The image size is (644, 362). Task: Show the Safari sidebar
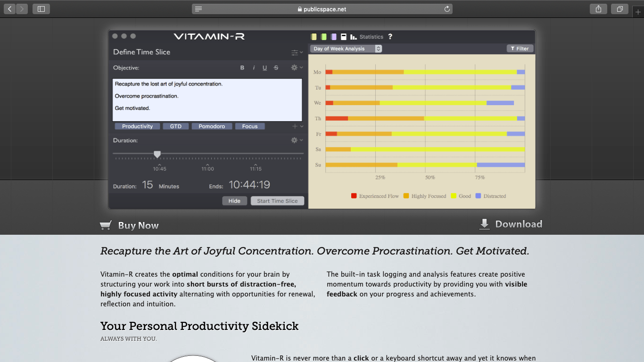tap(41, 9)
